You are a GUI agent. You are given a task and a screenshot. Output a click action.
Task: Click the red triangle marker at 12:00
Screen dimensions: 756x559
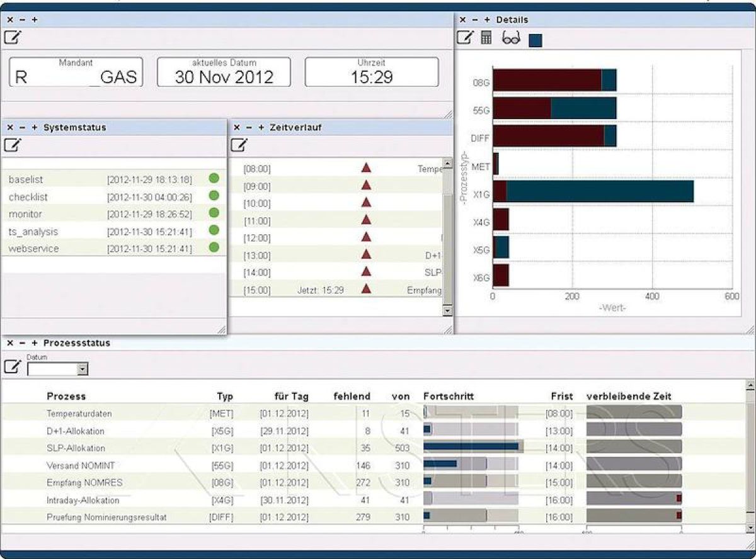(366, 237)
